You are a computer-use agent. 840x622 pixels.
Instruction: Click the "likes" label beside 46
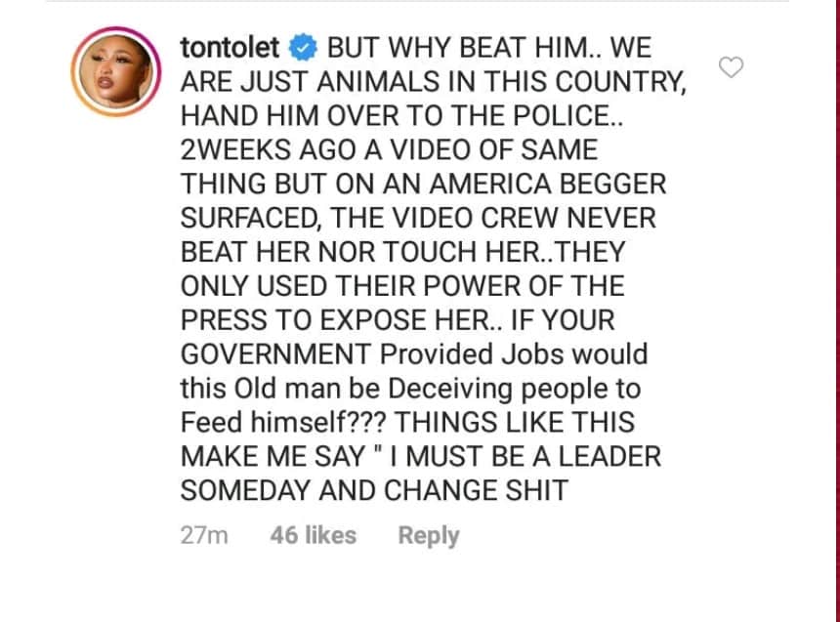tap(330, 535)
